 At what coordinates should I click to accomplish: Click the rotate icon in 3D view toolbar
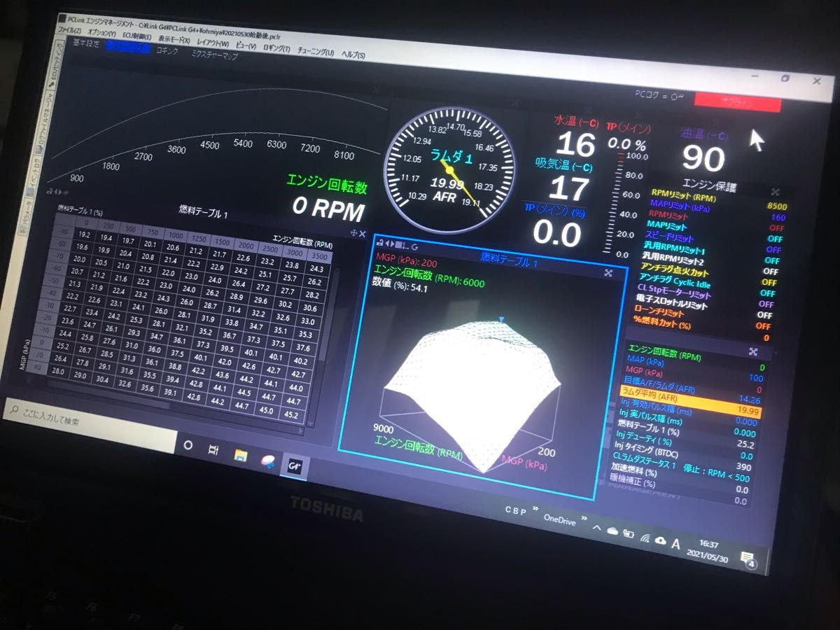[415, 247]
